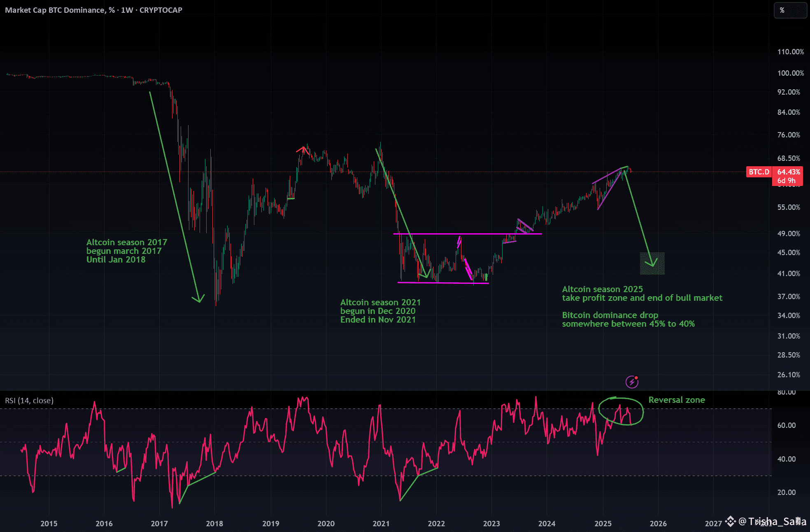Click the 110.00% price axis label
This screenshot has width=810, height=532.
pos(790,52)
